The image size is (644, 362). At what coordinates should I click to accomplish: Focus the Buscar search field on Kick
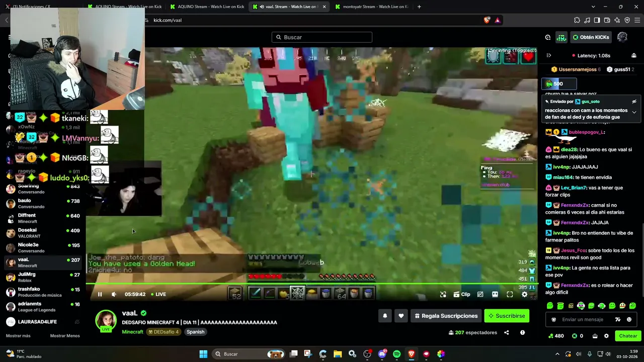pos(322,37)
